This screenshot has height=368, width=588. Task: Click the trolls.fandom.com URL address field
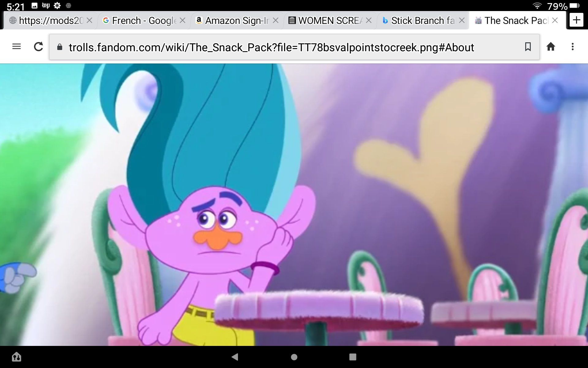[294, 47]
